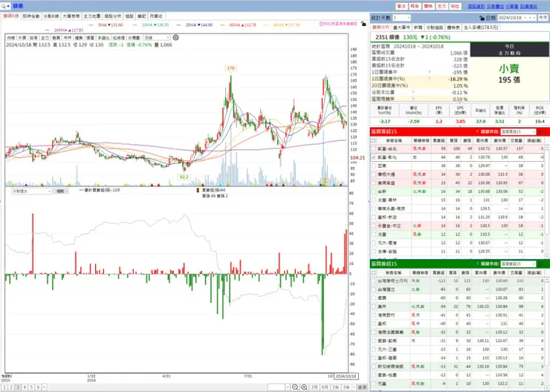
Task: Open the leftmost blue header link
Action: [476, 6]
